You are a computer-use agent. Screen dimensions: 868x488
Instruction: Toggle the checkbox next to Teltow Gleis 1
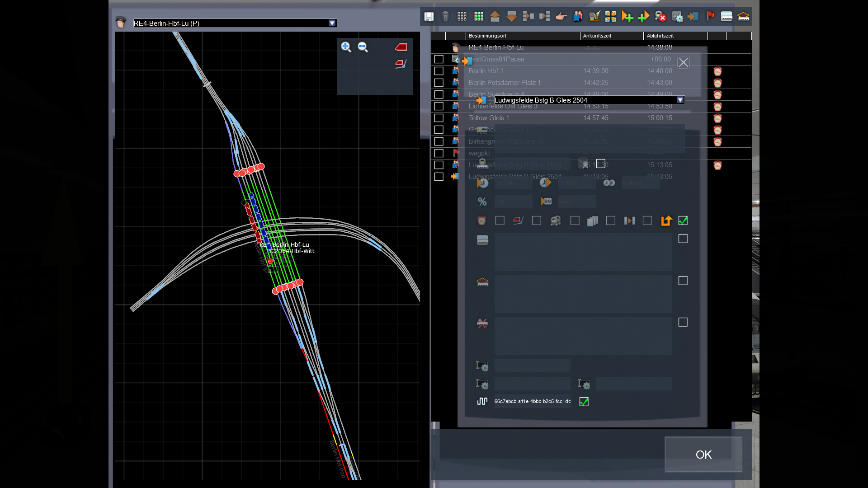[x=439, y=118]
